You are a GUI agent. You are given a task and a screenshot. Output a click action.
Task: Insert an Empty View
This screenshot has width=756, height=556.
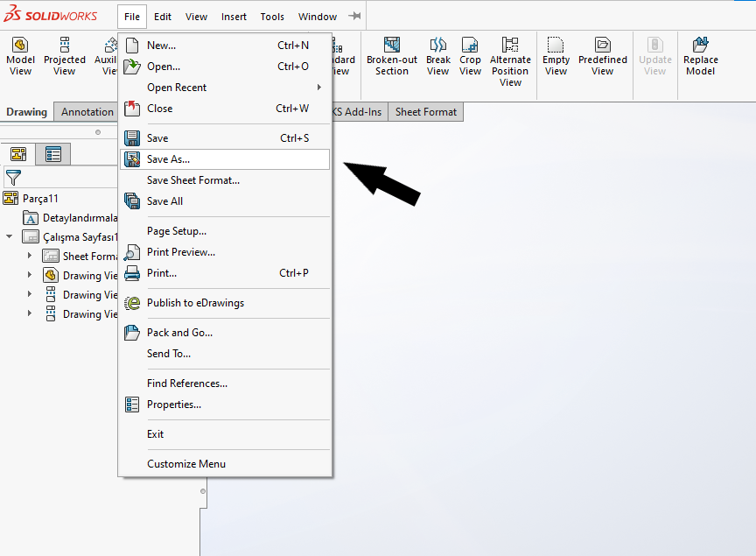(556, 46)
